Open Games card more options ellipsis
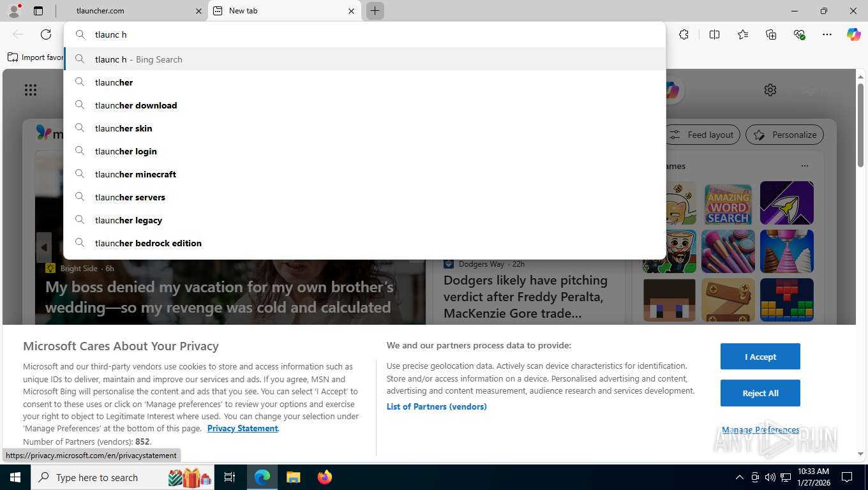 805,166
